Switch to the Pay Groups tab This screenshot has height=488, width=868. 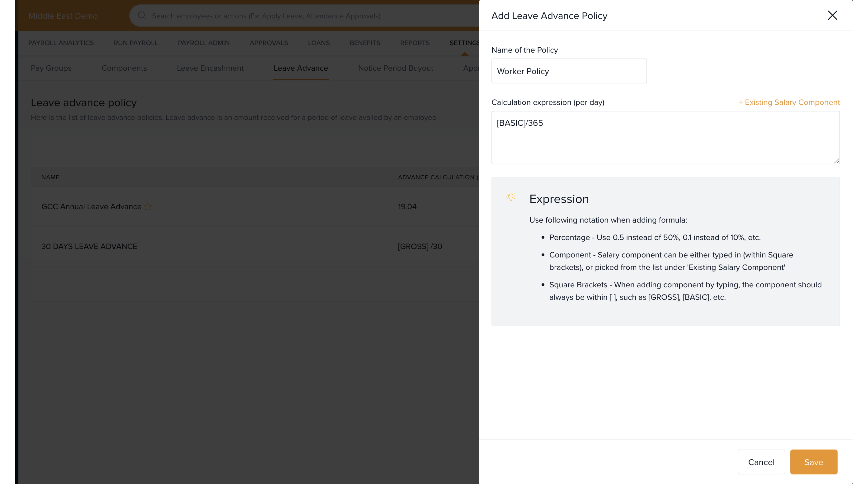51,68
